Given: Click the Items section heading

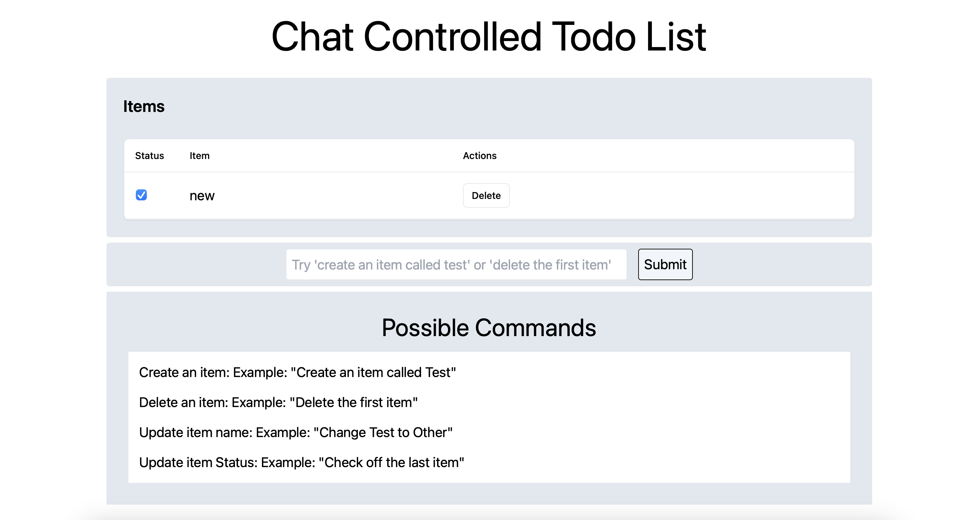Looking at the screenshot, I should click(x=144, y=106).
